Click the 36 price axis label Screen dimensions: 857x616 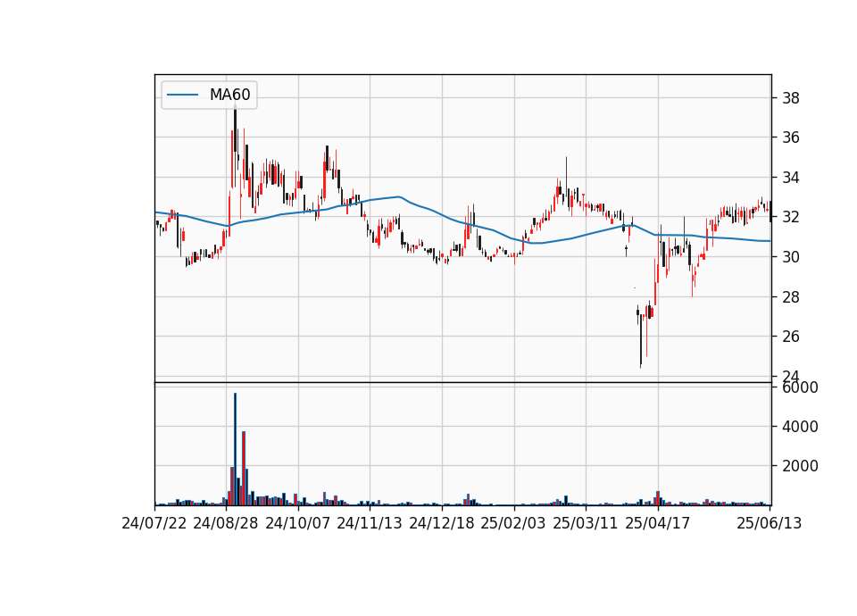[791, 137]
